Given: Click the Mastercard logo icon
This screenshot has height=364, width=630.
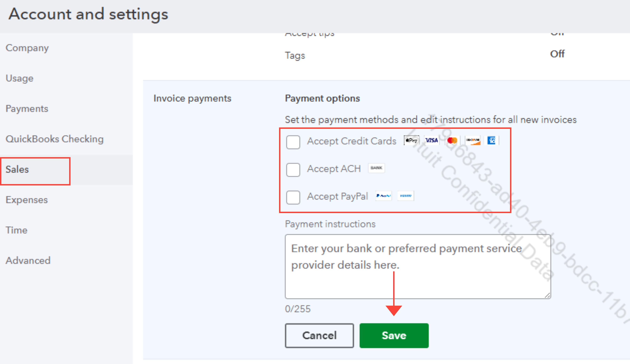Looking at the screenshot, I should tap(452, 141).
